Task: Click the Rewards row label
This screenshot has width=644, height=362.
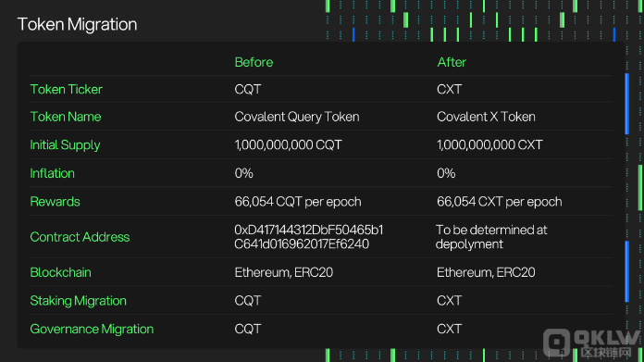Action: tap(55, 201)
